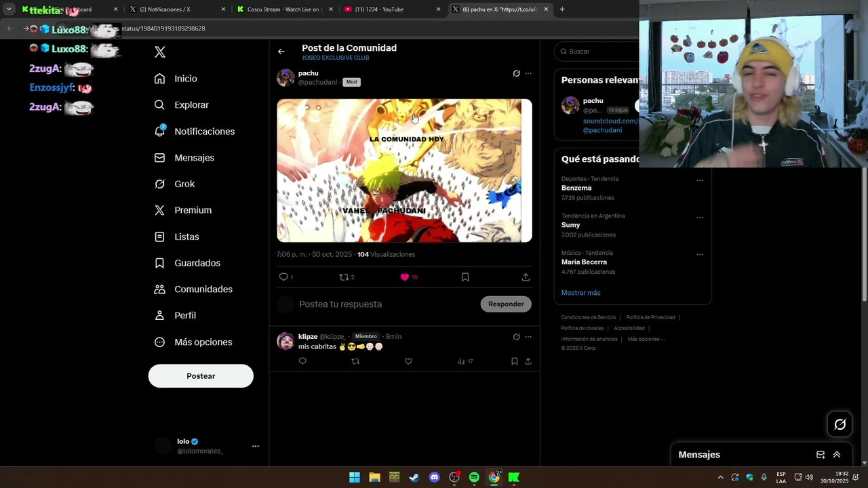Open a new browser tab
The width and height of the screenshot is (868, 488).
[562, 9]
